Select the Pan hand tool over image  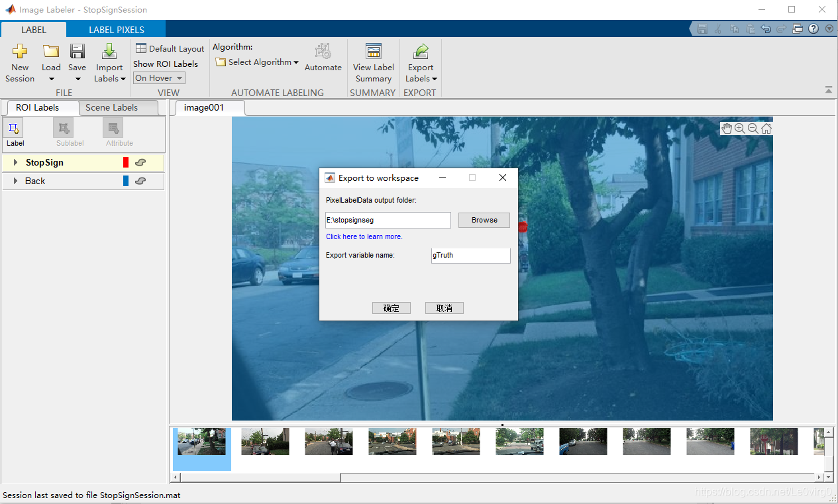pos(727,128)
